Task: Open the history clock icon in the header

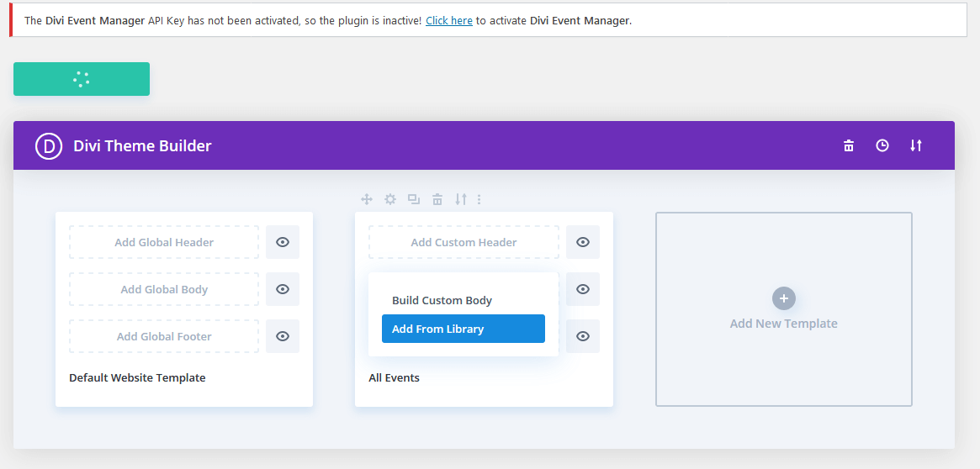Action: (882, 146)
